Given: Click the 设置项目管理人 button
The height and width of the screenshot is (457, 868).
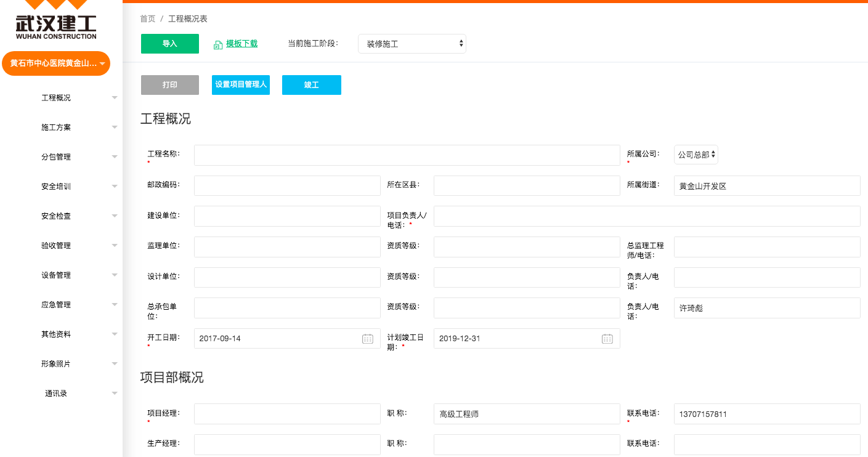Looking at the screenshot, I should (241, 85).
